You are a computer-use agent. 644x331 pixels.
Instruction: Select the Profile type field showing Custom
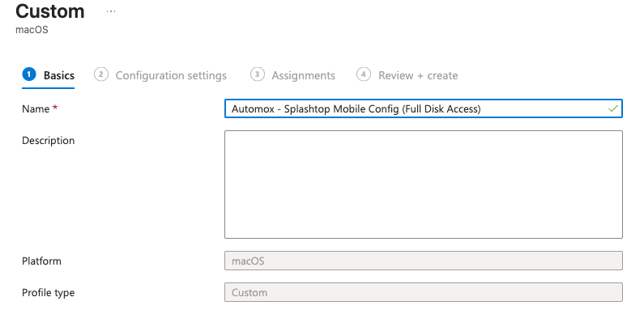(423, 292)
